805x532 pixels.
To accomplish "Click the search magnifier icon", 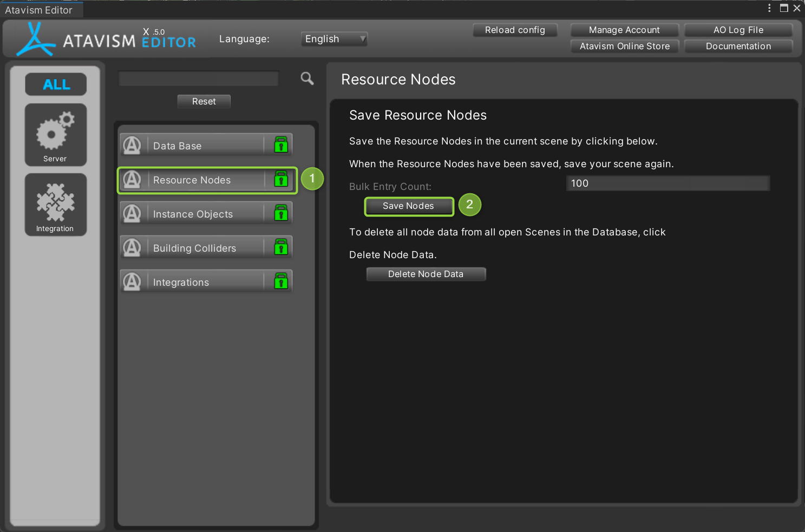I will tap(307, 79).
